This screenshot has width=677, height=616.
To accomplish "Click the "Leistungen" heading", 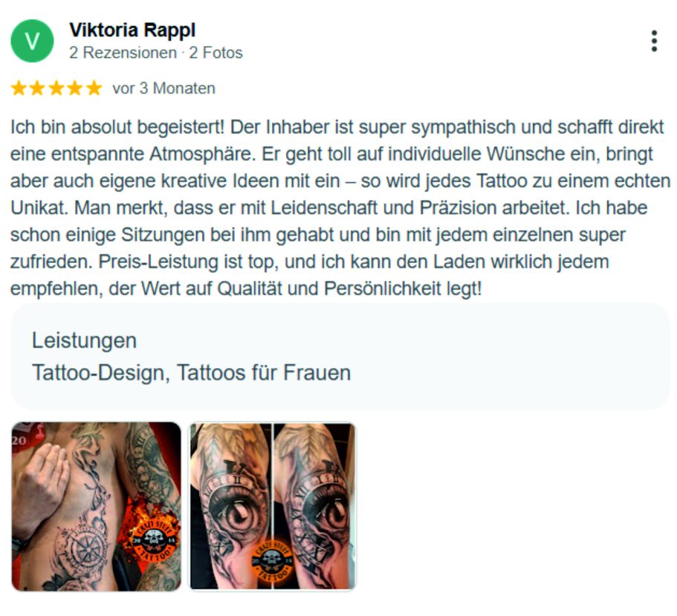I will click(x=84, y=340).
